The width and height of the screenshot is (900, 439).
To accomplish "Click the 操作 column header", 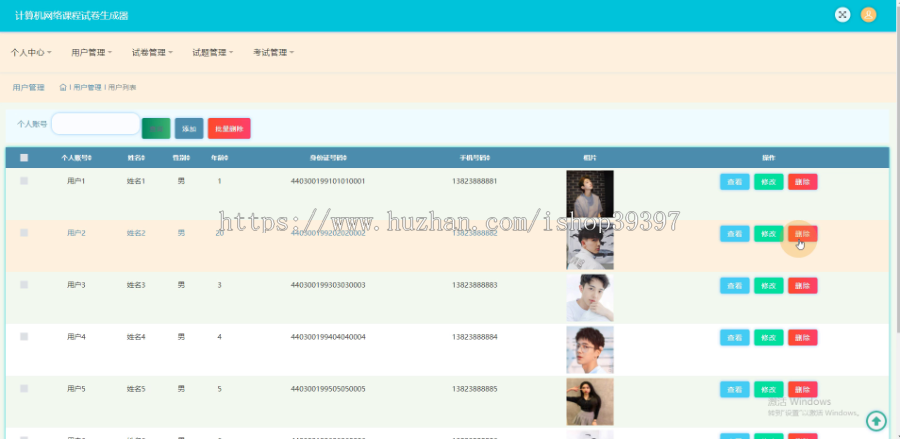I will [769, 158].
